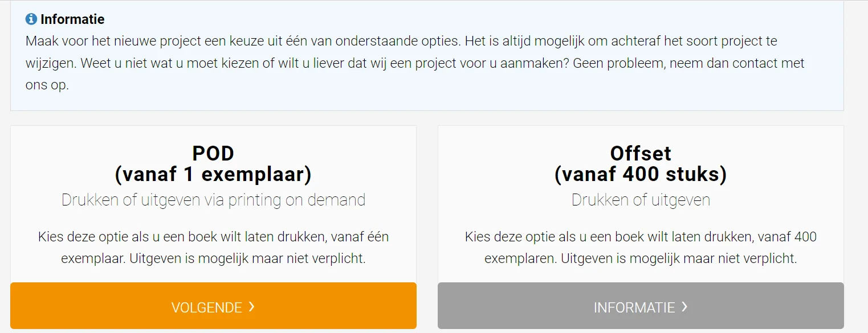Viewport: 868px width, 333px height.
Task: Click the subtitle 'Drukken of uitgeven via printing on demand'
Action: [x=213, y=199]
